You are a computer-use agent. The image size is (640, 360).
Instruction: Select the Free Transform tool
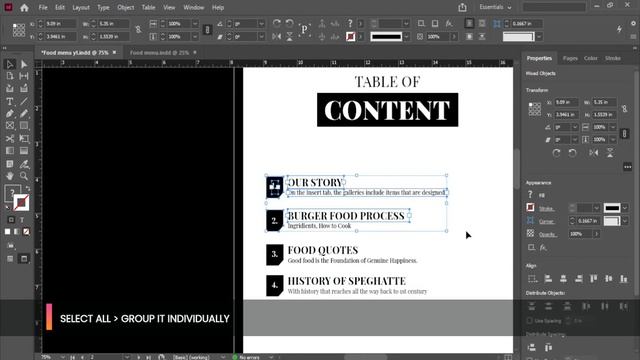pos(24,139)
